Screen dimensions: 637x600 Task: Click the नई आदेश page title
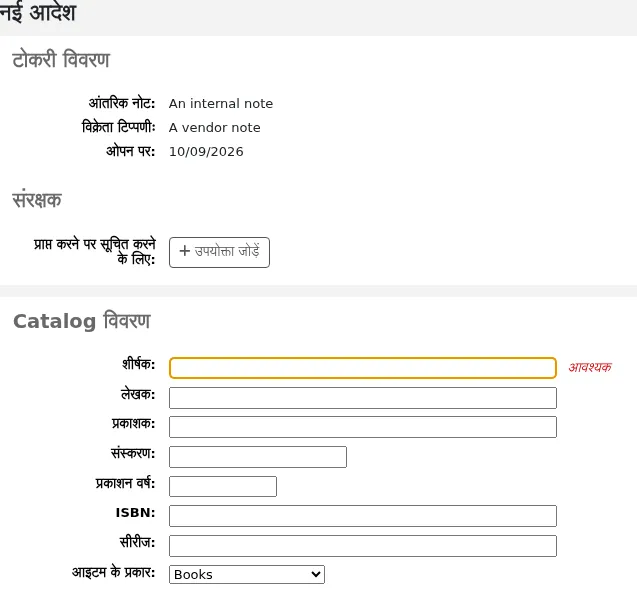tap(38, 12)
